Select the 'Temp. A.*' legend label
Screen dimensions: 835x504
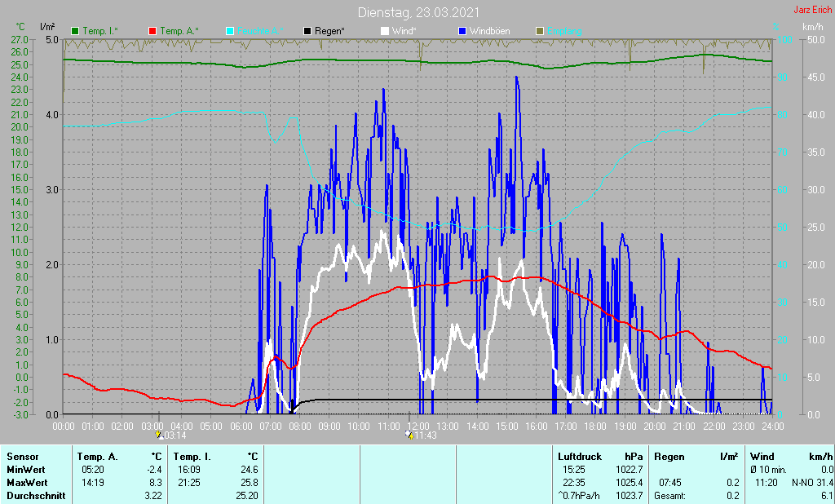coord(179,32)
